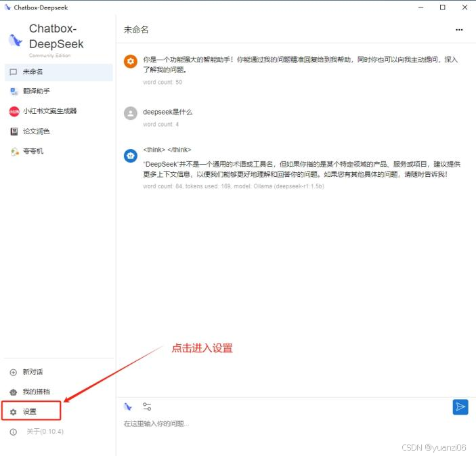The width and height of the screenshot is (476, 456).
Task: Click the 未命名 title in chat header
Action: pos(136,30)
